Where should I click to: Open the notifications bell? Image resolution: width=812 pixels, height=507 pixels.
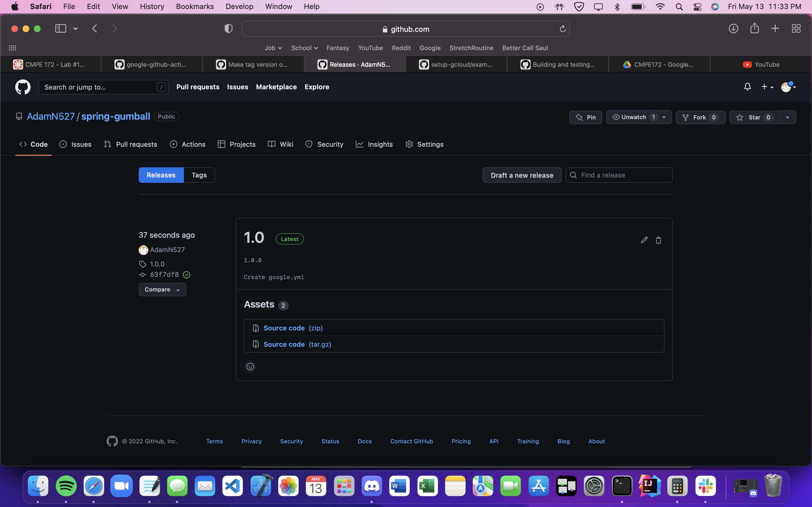[x=747, y=87]
